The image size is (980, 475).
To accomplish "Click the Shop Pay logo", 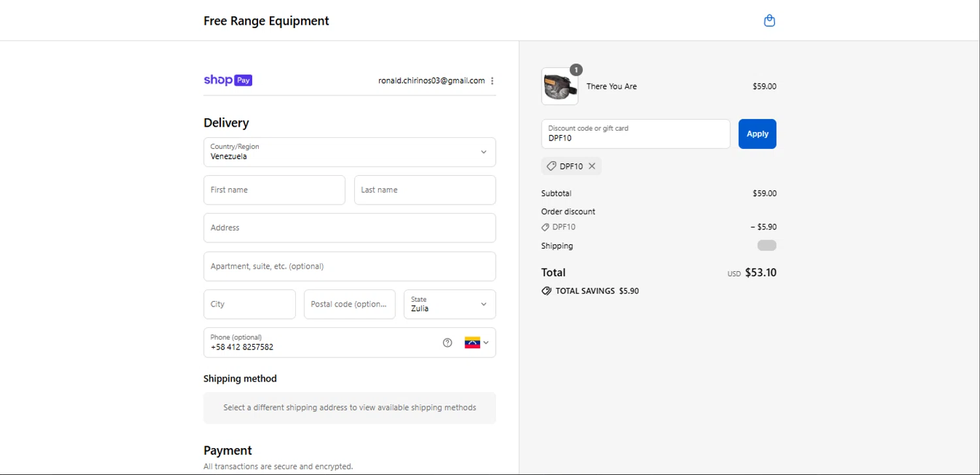I will [x=228, y=80].
